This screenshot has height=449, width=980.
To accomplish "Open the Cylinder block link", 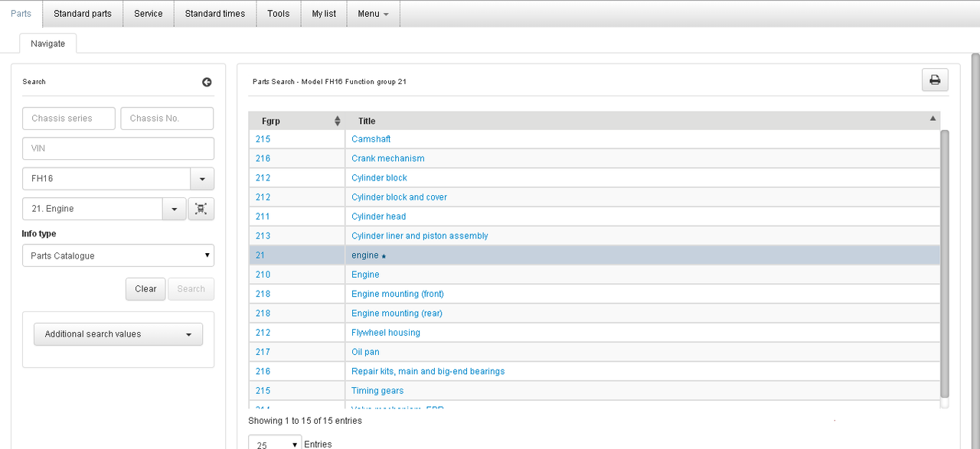I will 379,177.
